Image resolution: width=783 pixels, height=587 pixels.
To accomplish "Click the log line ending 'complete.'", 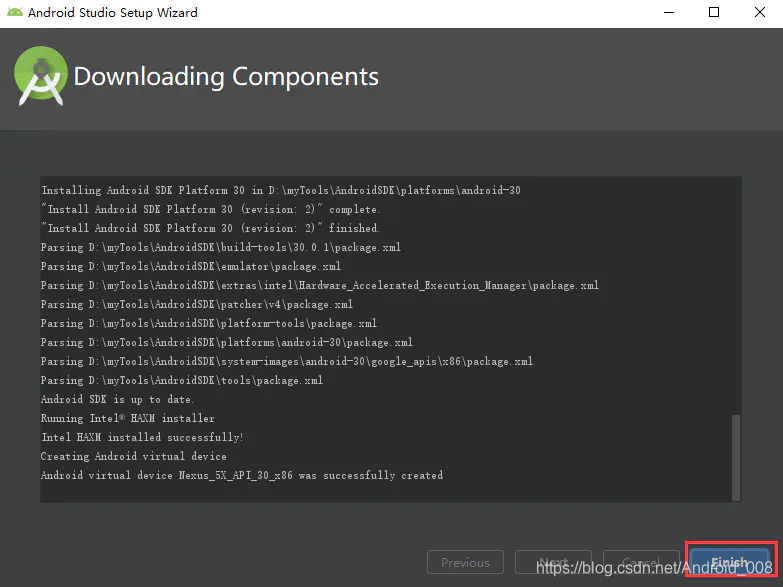I will (210, 209).
